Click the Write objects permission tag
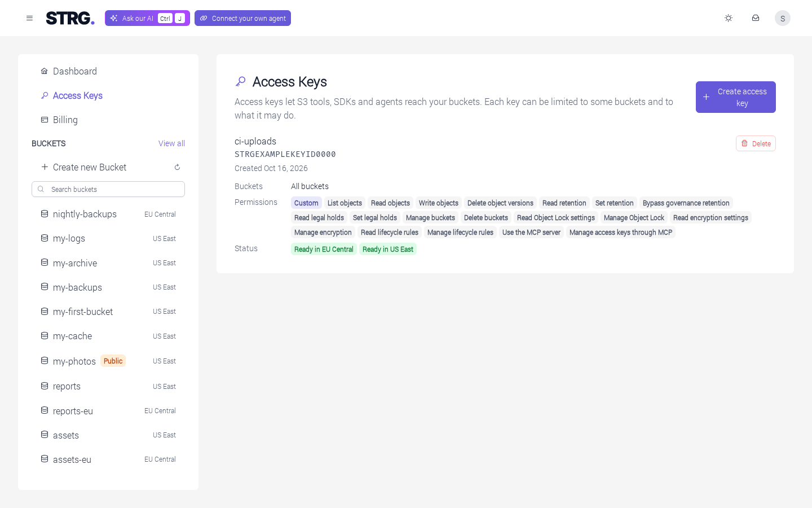Image resolution: width=812 pixels, height=508 pixels. pos(439,203)
